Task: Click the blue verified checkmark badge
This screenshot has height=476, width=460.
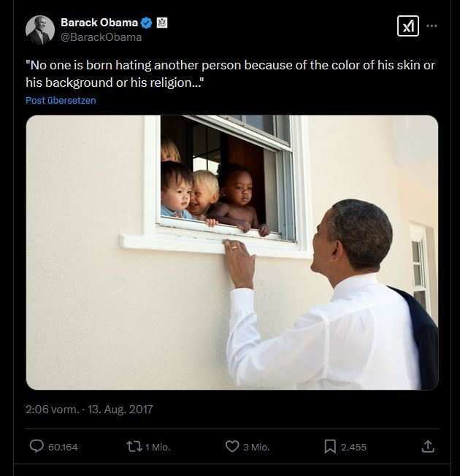Action: click(x=146, y=23)
